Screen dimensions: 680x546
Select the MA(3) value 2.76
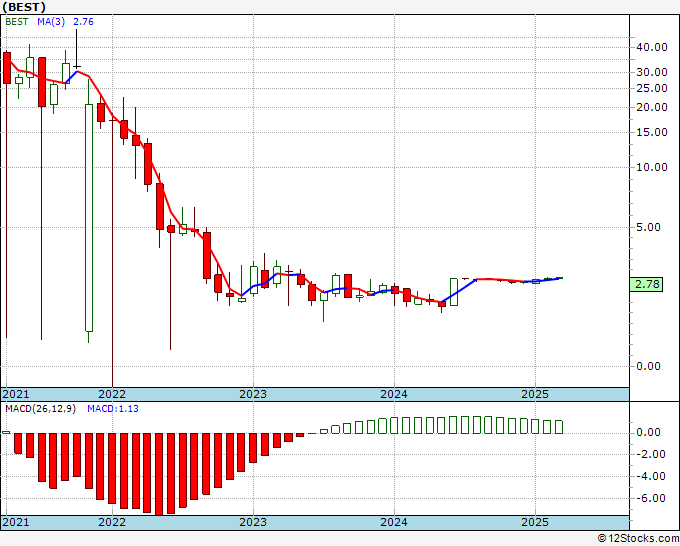(x=83, y=22)
